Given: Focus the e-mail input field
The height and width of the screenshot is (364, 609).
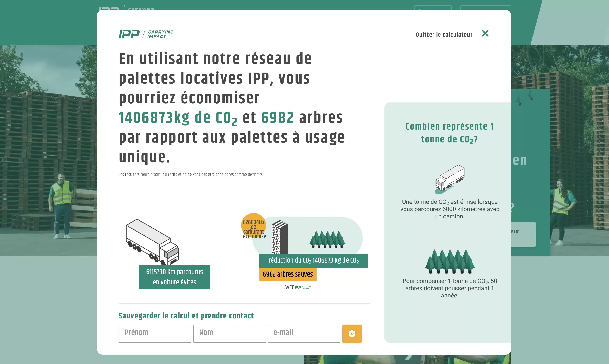Looking at the screenshot, I should click(304, 334).
